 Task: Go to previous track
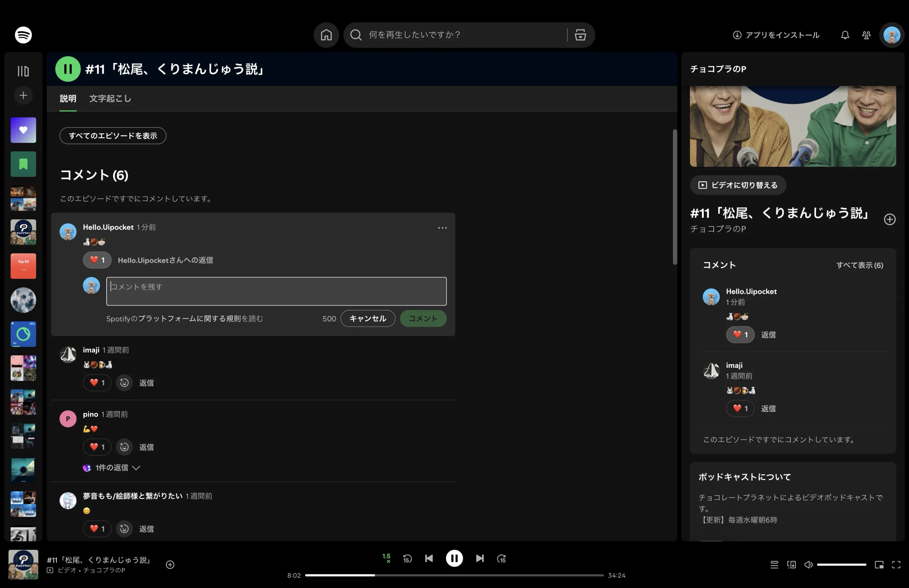429,558
